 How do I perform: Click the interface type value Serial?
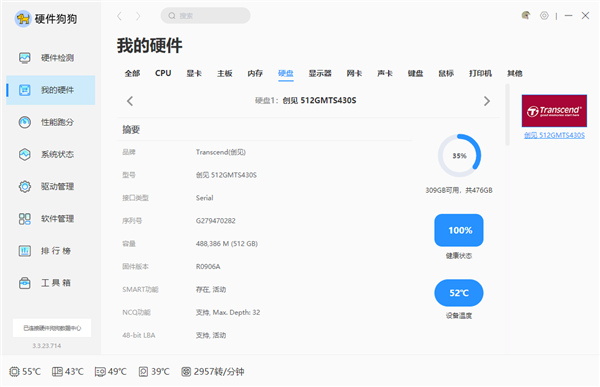tap(205, 198)
